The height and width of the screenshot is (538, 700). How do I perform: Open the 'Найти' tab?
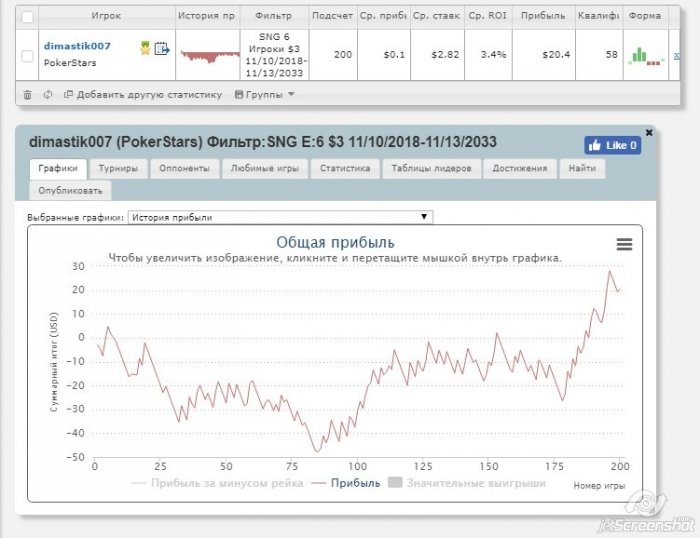pos(582,169)
